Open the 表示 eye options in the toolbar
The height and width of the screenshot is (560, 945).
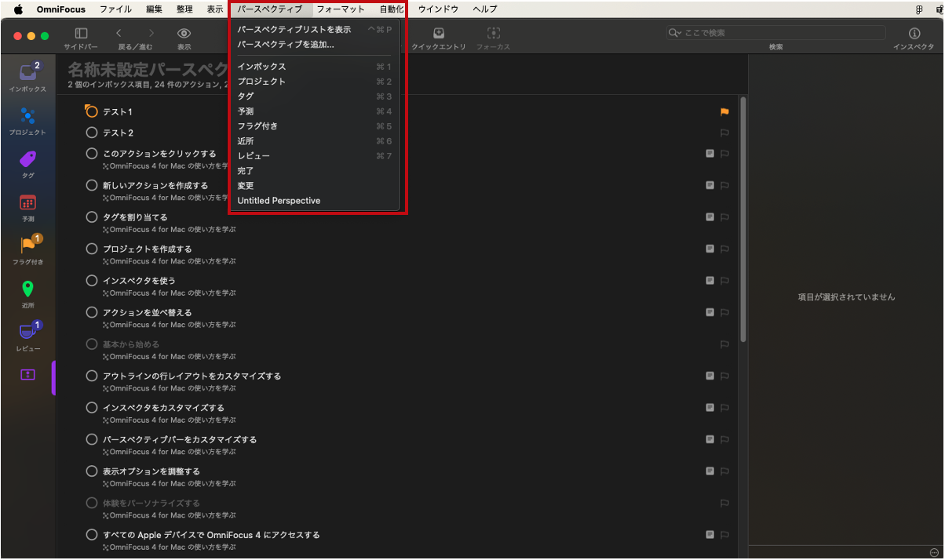coord(184,34)
